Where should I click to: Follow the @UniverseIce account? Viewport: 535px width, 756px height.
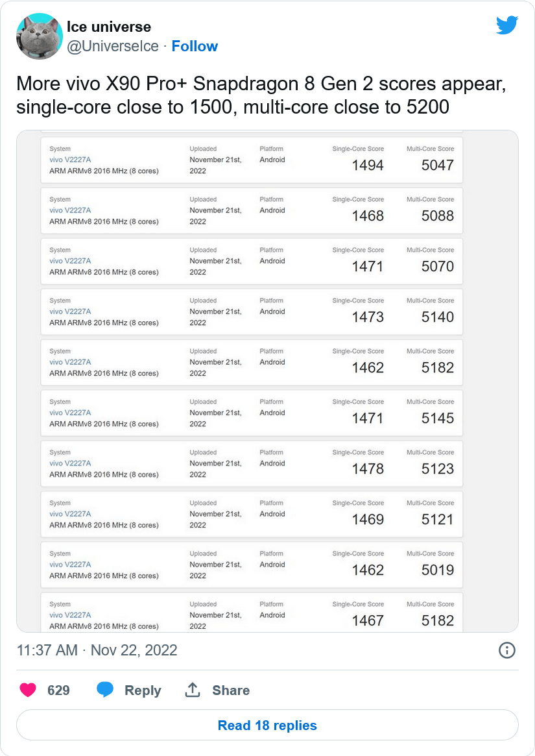[195, 46]
